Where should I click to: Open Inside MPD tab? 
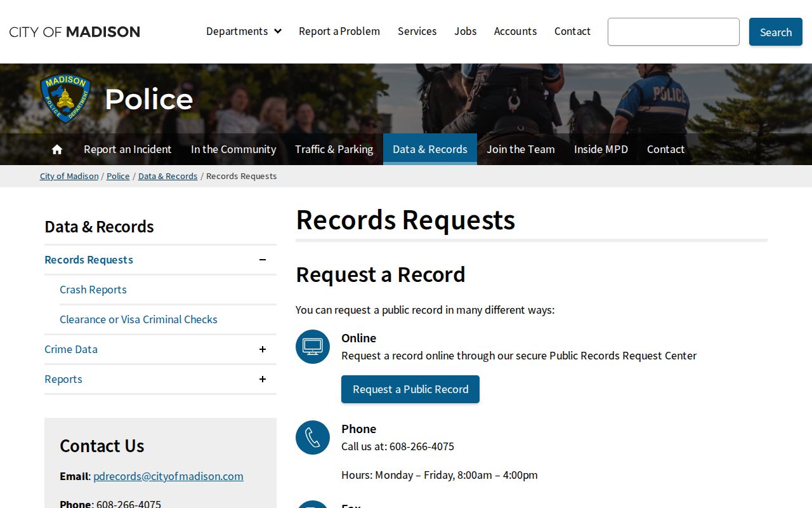(601, 149)
